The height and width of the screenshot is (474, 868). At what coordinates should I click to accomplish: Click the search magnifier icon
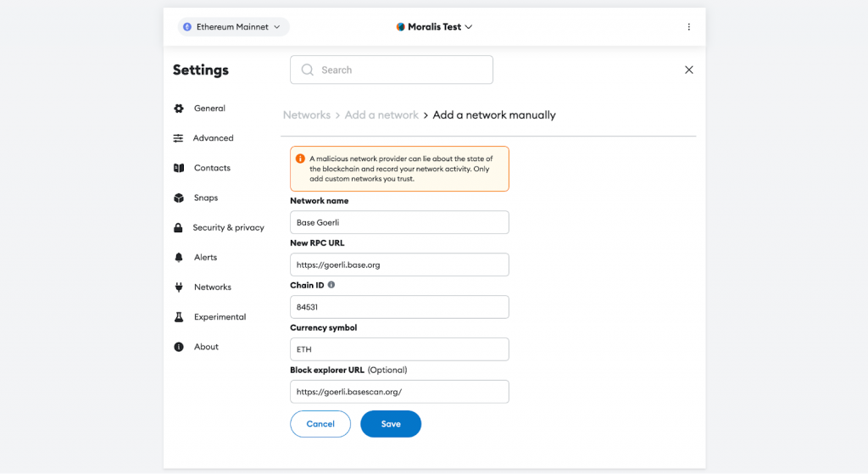[307, 70]
